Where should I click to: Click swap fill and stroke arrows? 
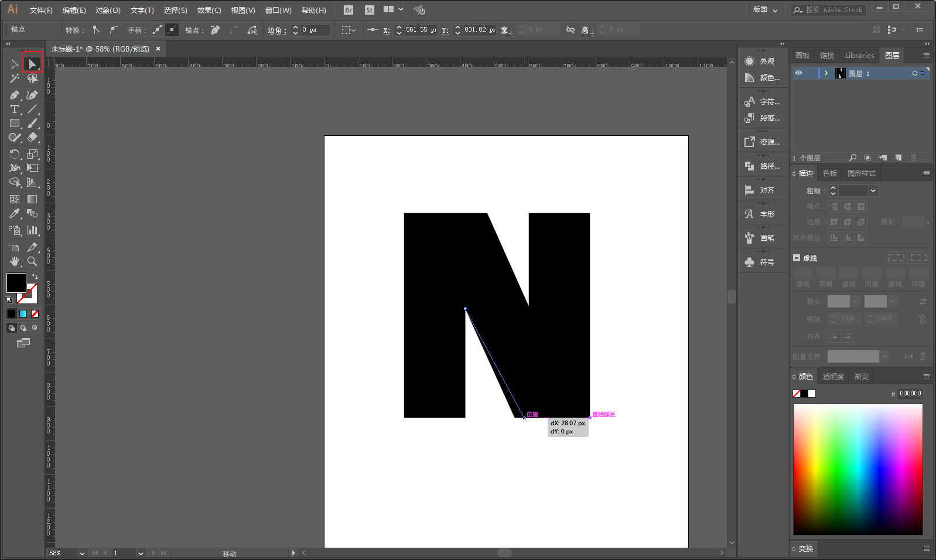coord(35,276)
